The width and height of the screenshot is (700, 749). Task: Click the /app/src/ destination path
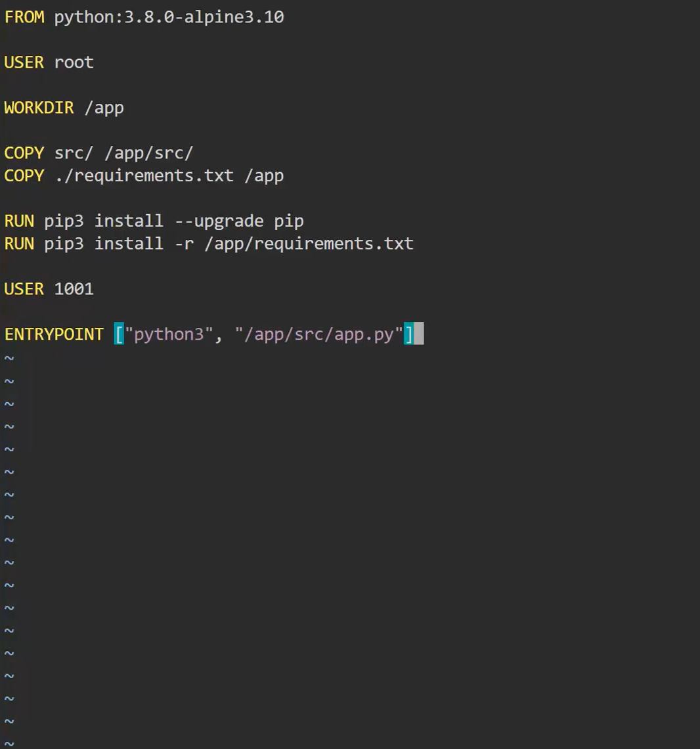click(x=148, y=153)
